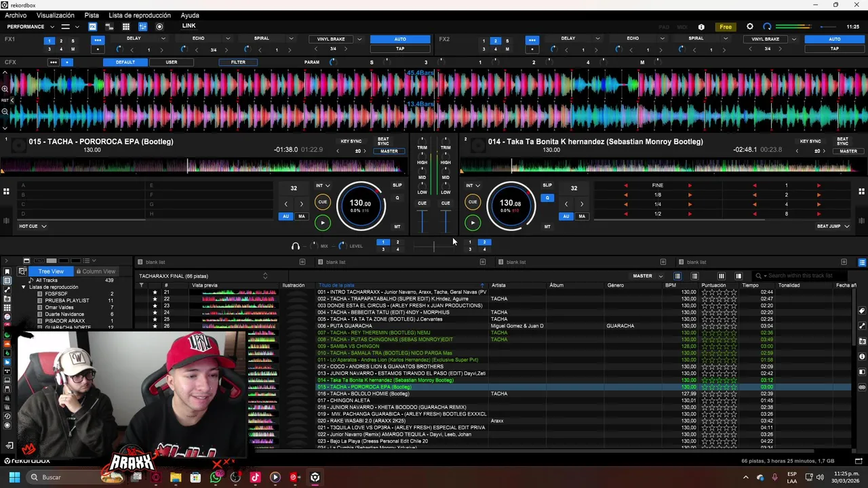Screen dimensions: 868x488
Task: Select track 020 - RAKE WASABI 2.0
Action: click(492, 421)
